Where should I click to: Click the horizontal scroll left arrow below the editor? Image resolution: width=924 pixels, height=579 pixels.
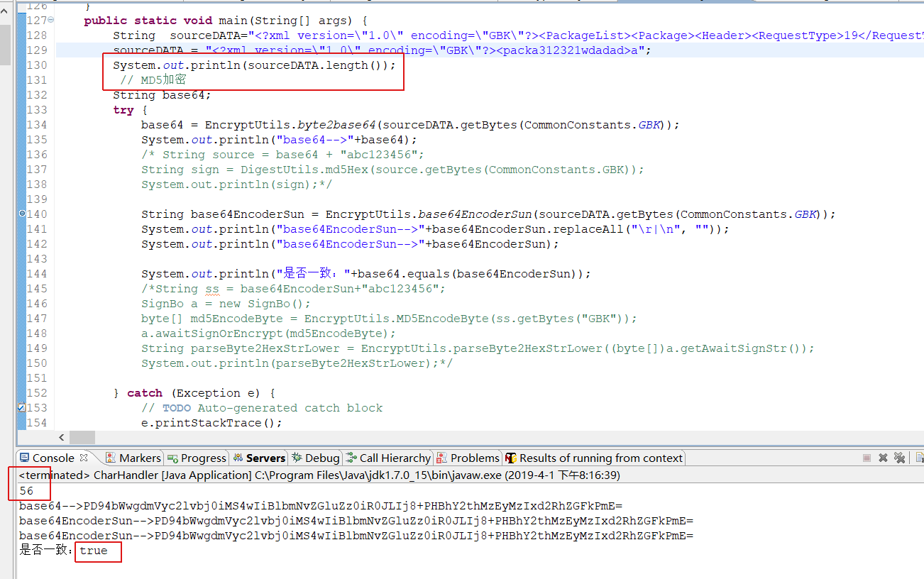point(61,438)
